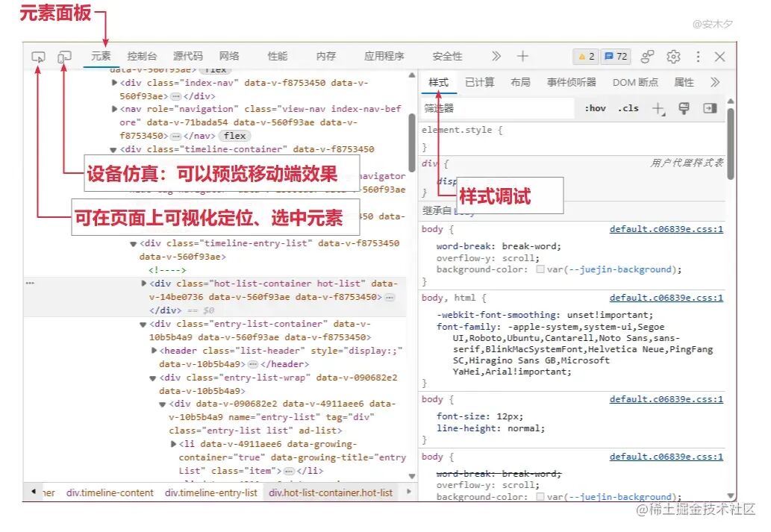The image size is (771, 532).
Task: Click the flex badge next to nav element
Action: (234, 136)
